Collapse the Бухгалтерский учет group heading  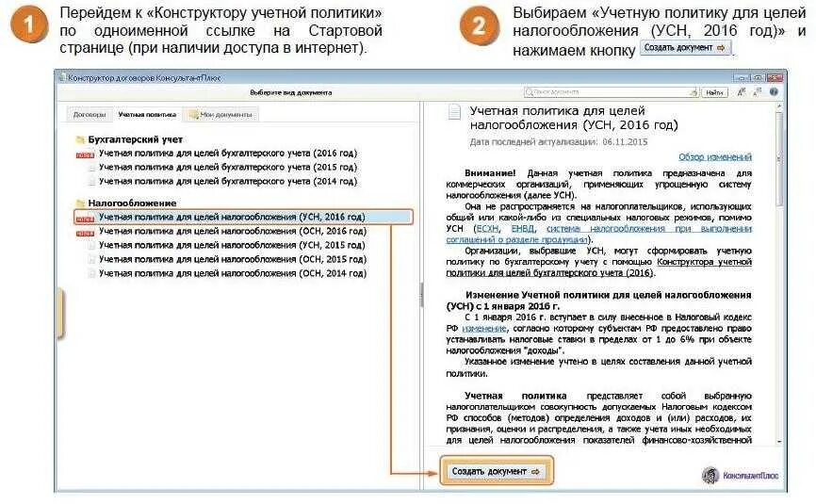coord(136,139)
